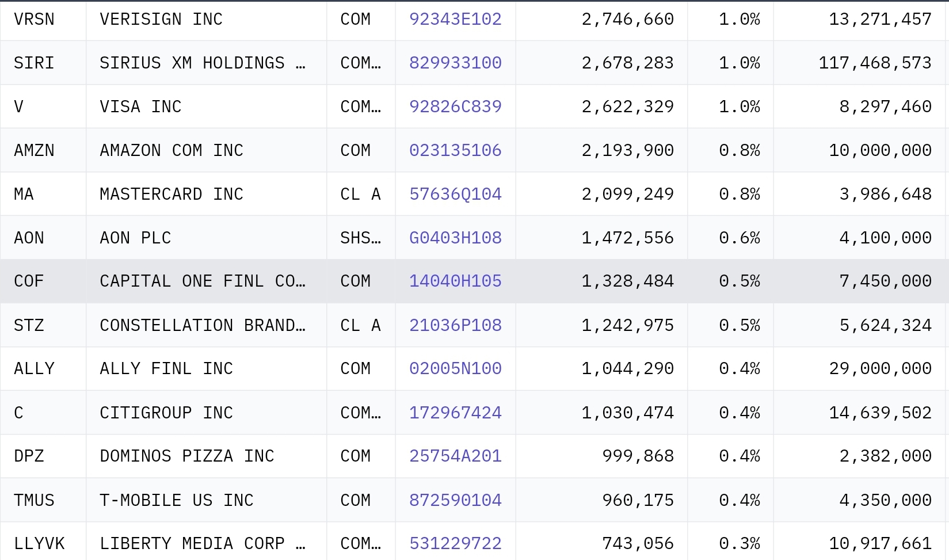Open CUSIP link 023135106 for Amazon
This screenshot has height=560, width=949.
pos(455,150)
